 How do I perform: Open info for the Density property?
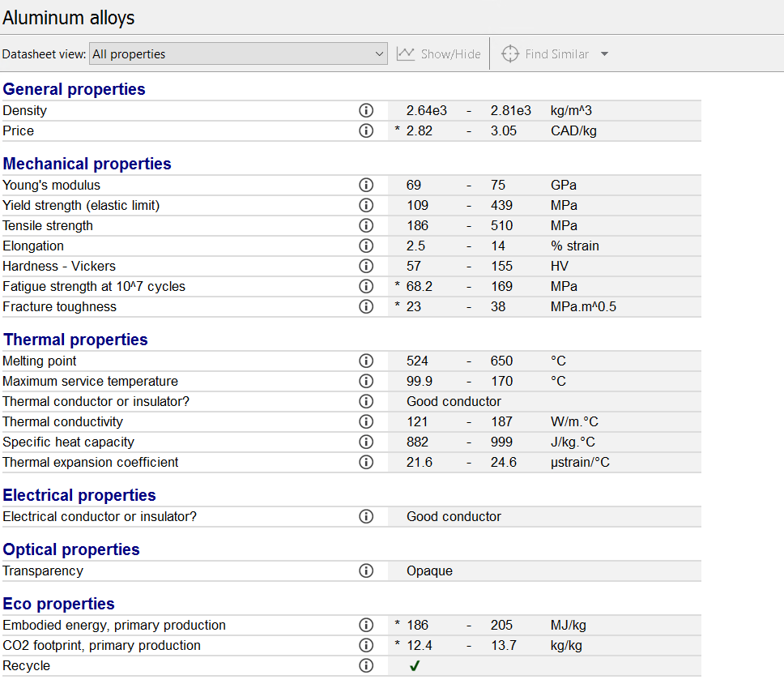365,110
